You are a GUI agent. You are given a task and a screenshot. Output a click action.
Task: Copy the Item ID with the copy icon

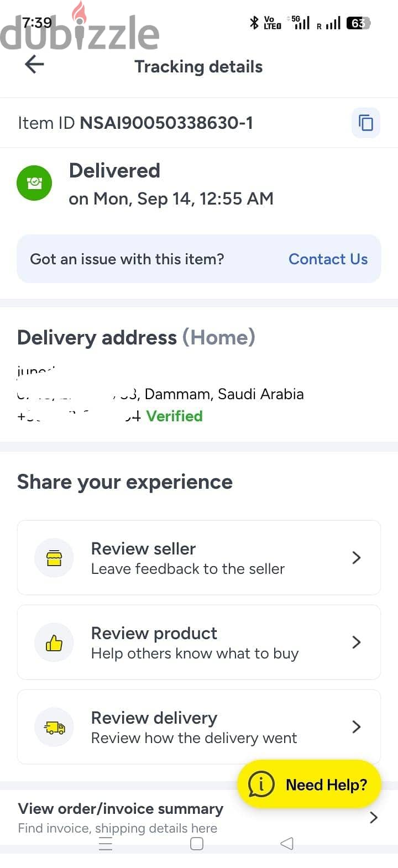click(366, 123)
